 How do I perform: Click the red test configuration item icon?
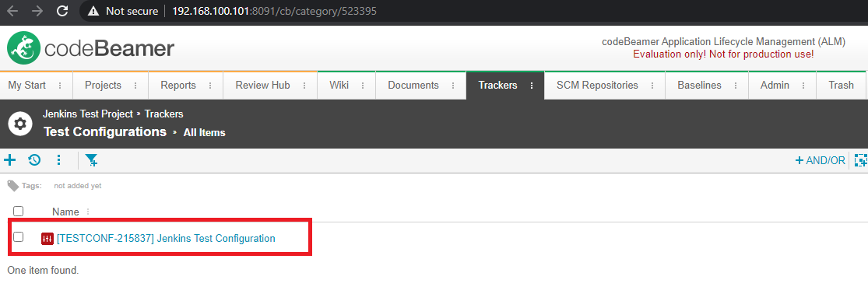(x=47, y=239)
